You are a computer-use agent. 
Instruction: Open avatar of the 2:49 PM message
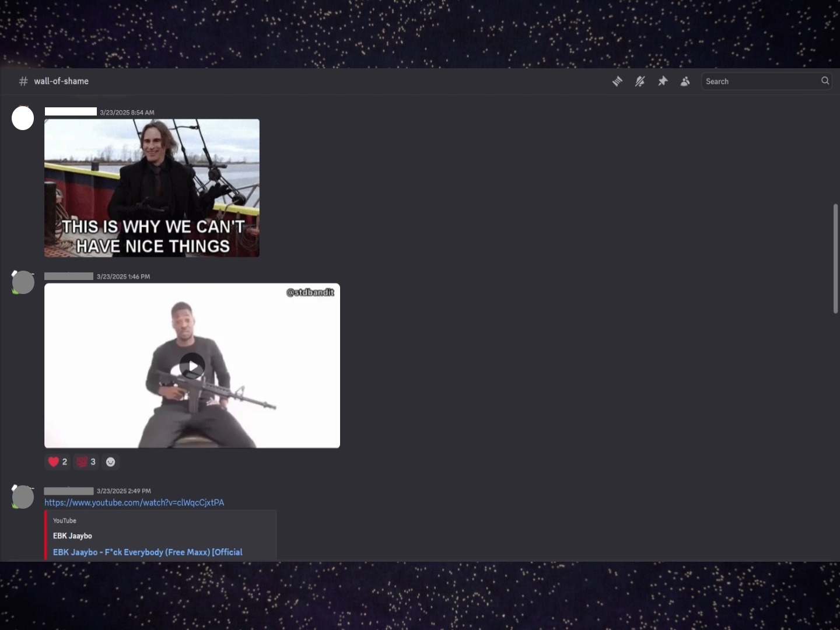(x=23, y=497)
